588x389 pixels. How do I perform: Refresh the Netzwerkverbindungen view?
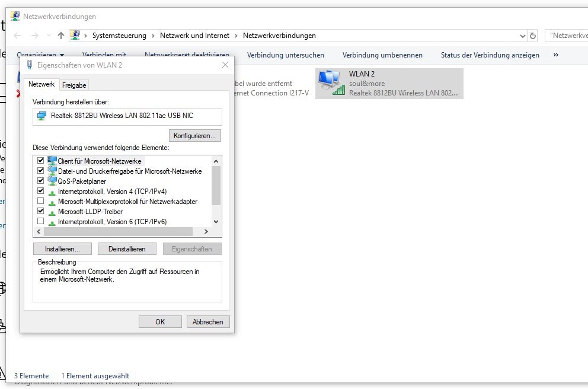(x=533, y=36)
